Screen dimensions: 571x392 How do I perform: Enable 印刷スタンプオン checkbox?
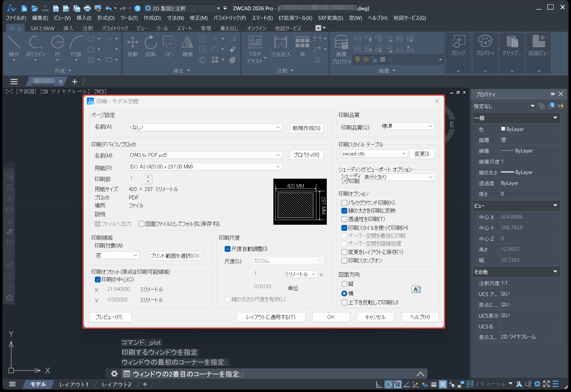pyautogui.click(x=344, y=261)
